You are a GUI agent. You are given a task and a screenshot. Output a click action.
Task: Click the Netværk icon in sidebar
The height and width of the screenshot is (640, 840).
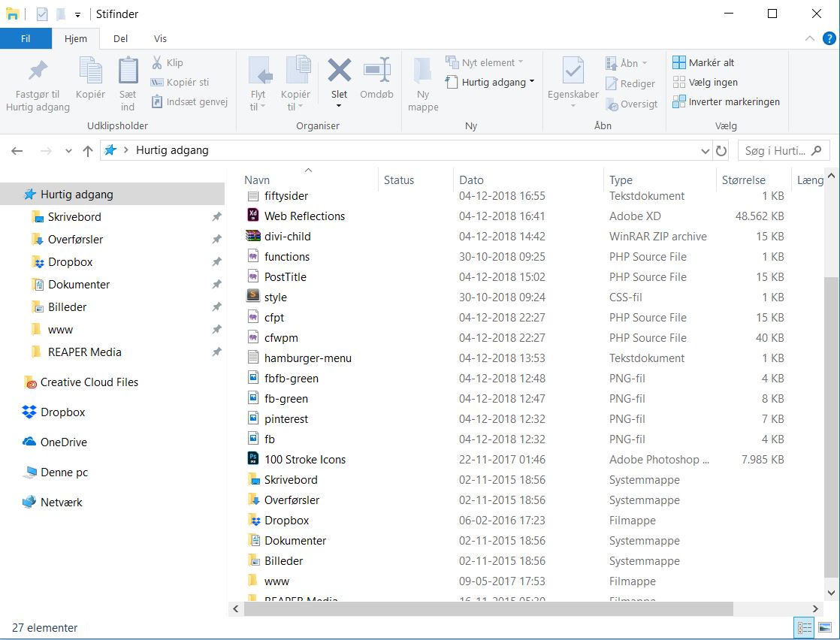29,503
